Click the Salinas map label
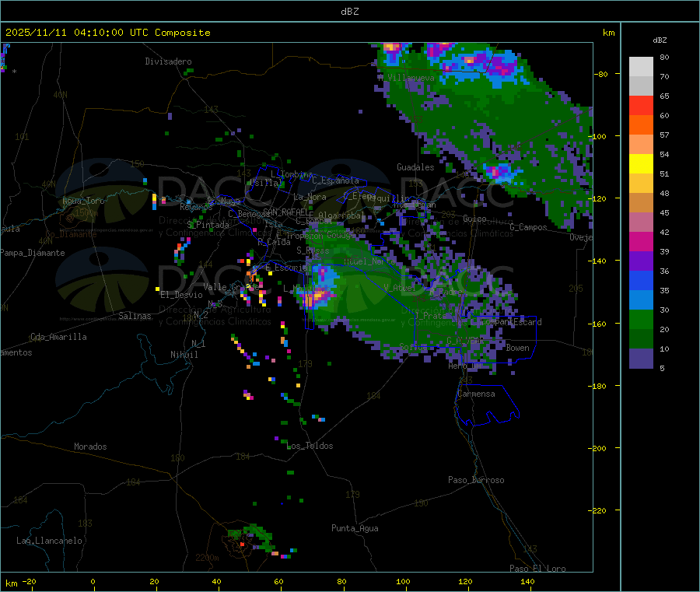The width and height of the screenshot is (700, 592). tap(135, 316)
